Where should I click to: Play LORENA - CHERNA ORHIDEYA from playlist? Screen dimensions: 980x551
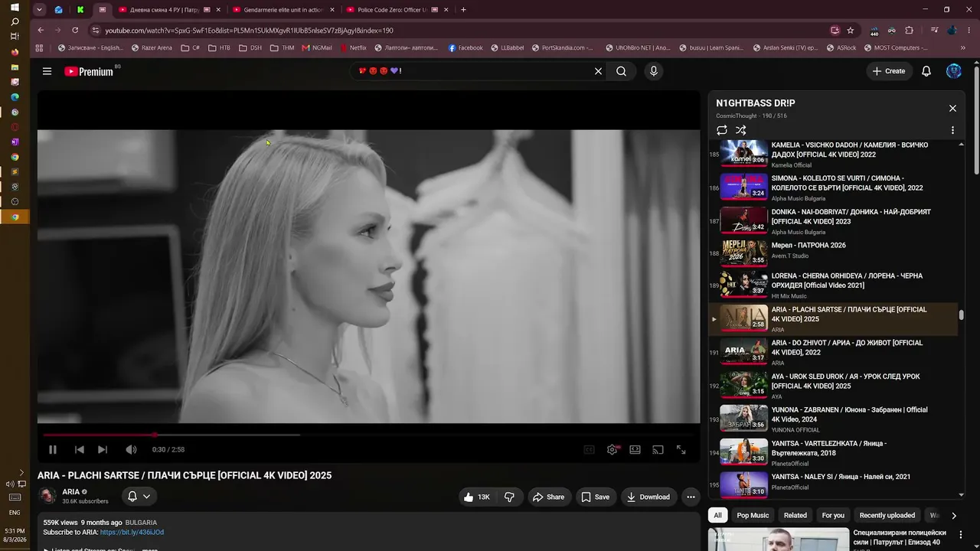(x=834, y=285)
